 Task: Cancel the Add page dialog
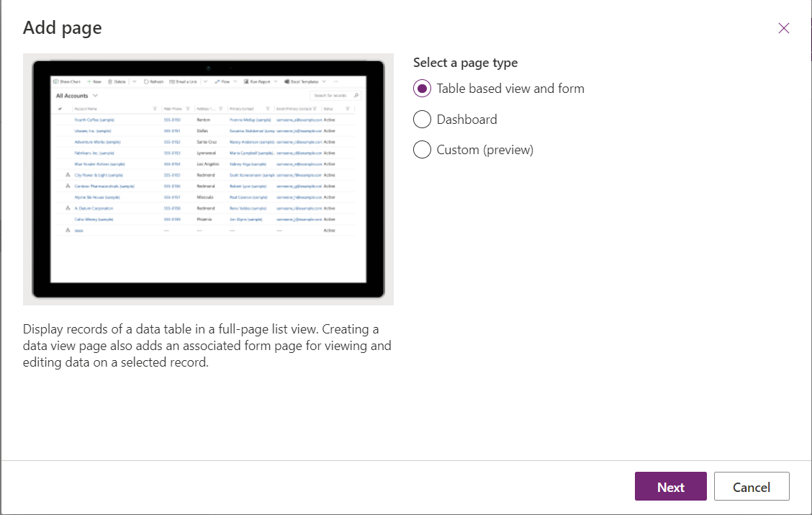click(751, 487)
